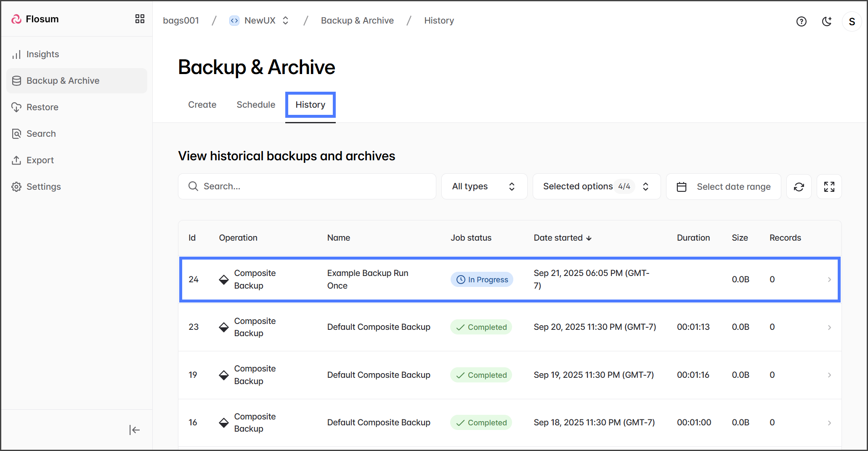This screenshot has width=868, height=451.
Task: Click the app grid icon beside Flosum
Action: [x=140, y=19]
